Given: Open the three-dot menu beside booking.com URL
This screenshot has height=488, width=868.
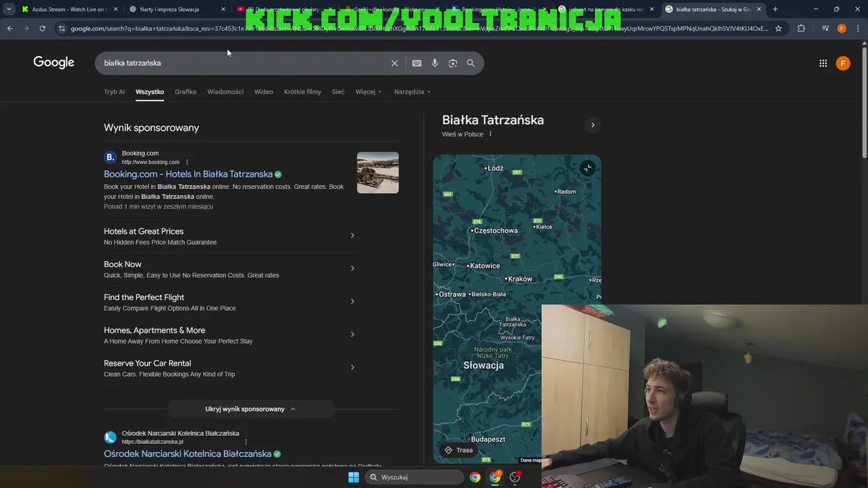Looking at the screenshot, I should [187, 162].
